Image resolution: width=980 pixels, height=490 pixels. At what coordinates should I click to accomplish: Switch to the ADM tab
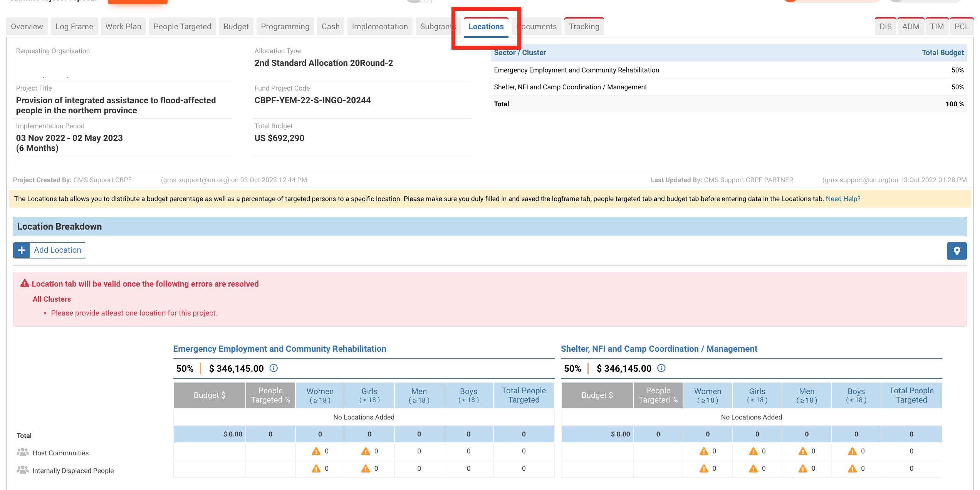pyautogui.click(x=911, y=27)
